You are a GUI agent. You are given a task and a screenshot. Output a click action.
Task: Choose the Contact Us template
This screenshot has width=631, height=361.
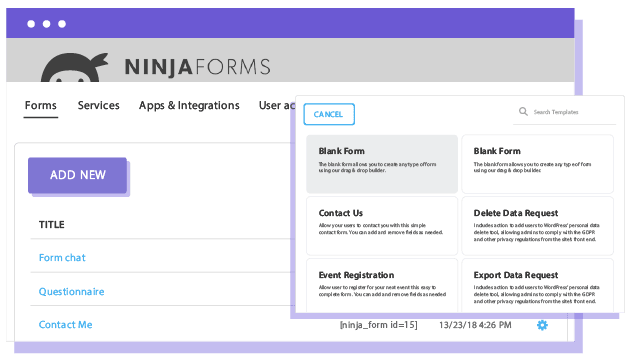click(x=382, y=226)
